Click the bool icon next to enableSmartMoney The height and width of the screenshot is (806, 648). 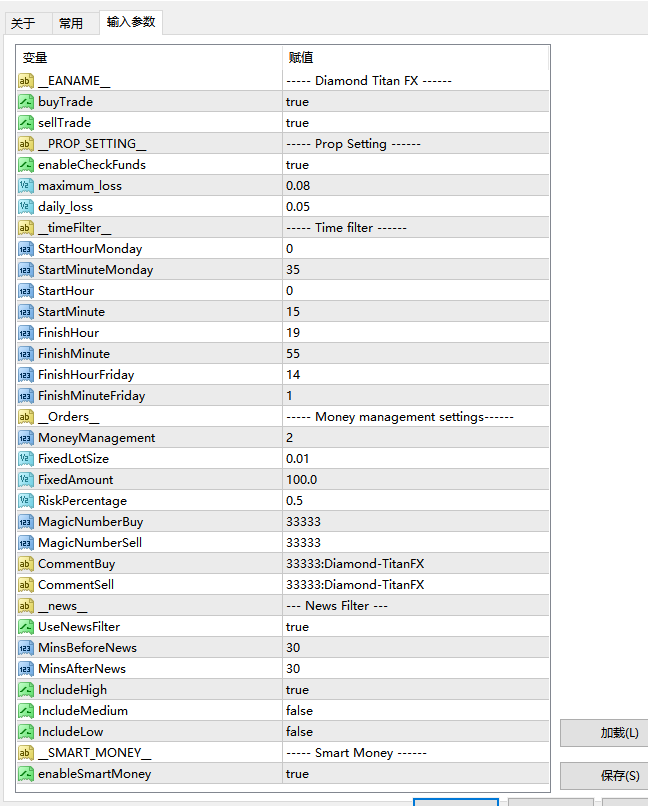[26, 774]
